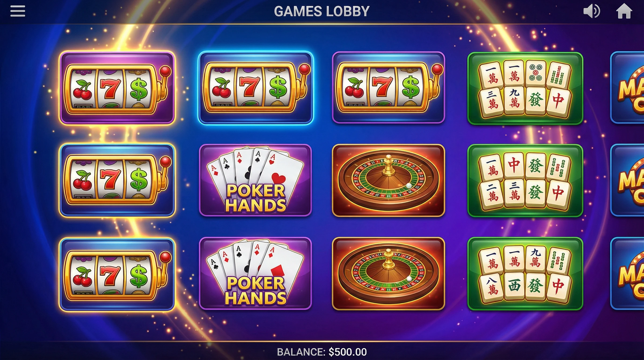
Task: Launch the bottom-row slot machine game
Action: (117, 274)
